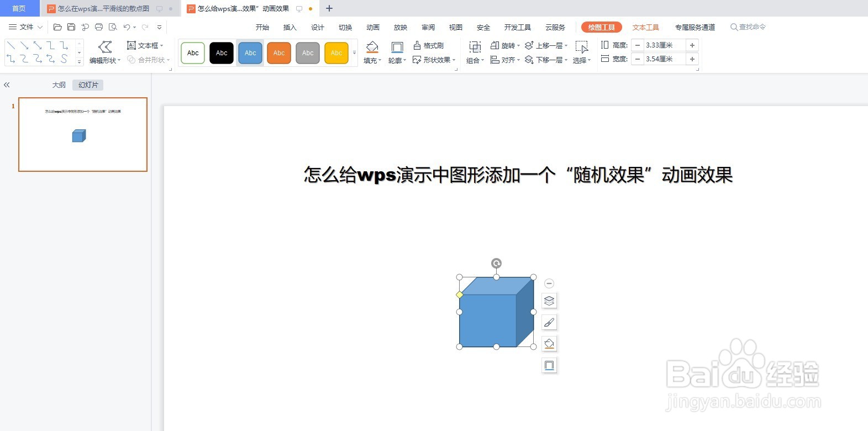Click the slide title text about 随机效果
This screenshot has width=868, height=431.
pyautogui.click(x=518, y=175)
